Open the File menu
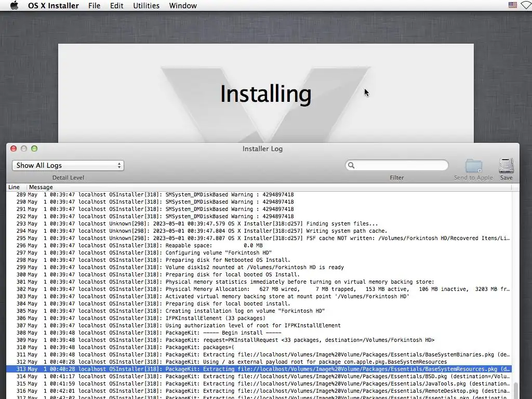This screenshot has width=532, height=399. [94, 6]
